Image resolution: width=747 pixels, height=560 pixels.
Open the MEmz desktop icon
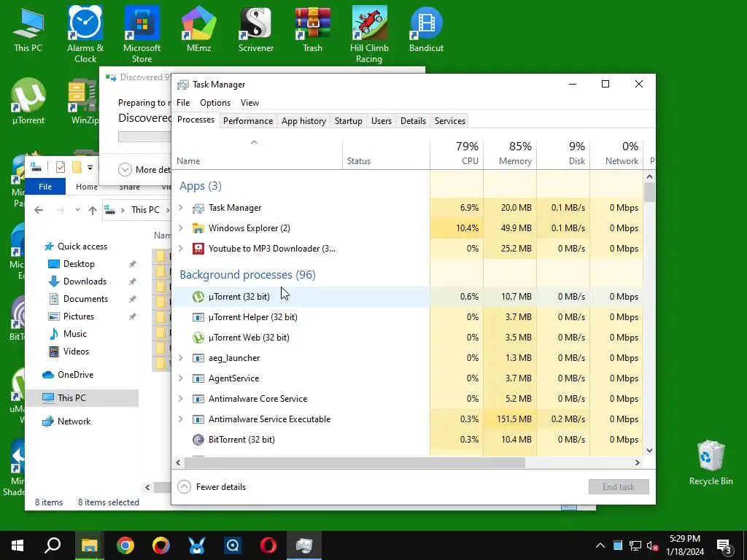[198, 29]
